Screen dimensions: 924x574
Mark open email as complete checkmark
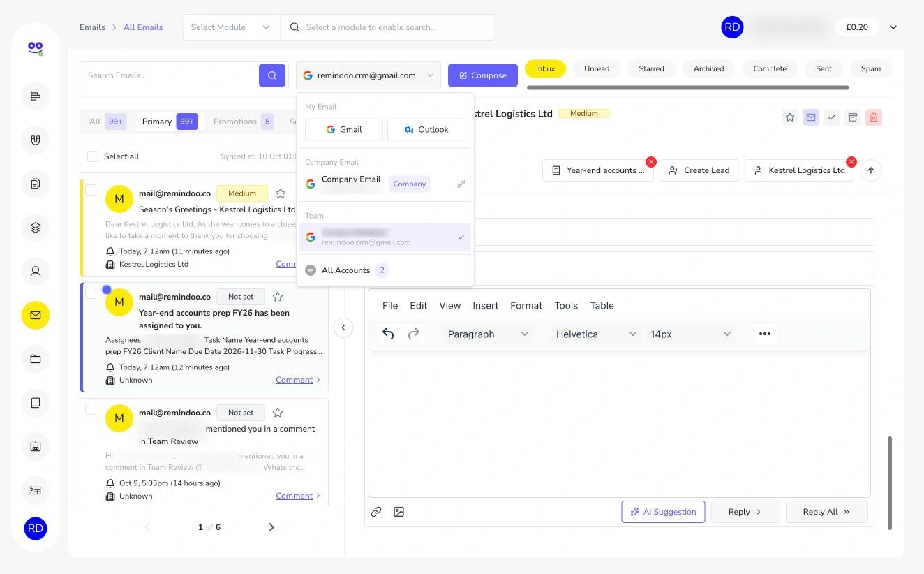(832, 117)
